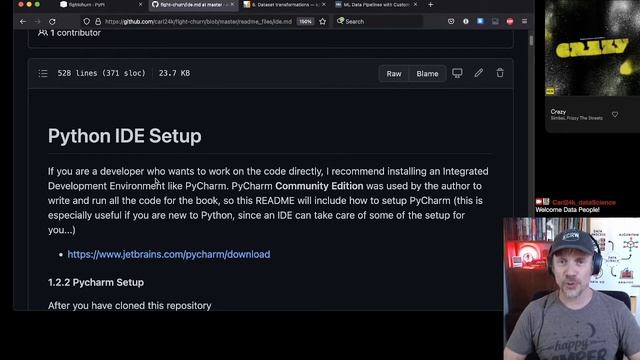Click the Welcome Data People! chat message

pos(567,210)
